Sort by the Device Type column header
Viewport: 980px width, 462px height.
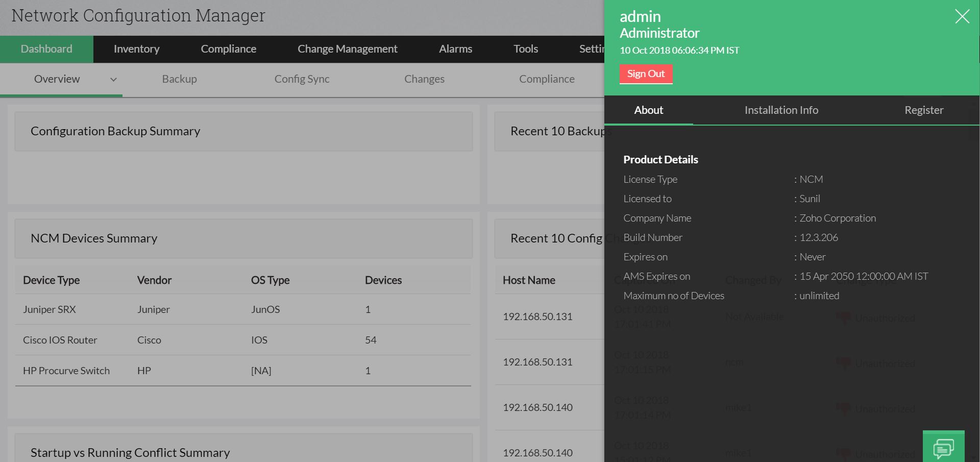51,280
